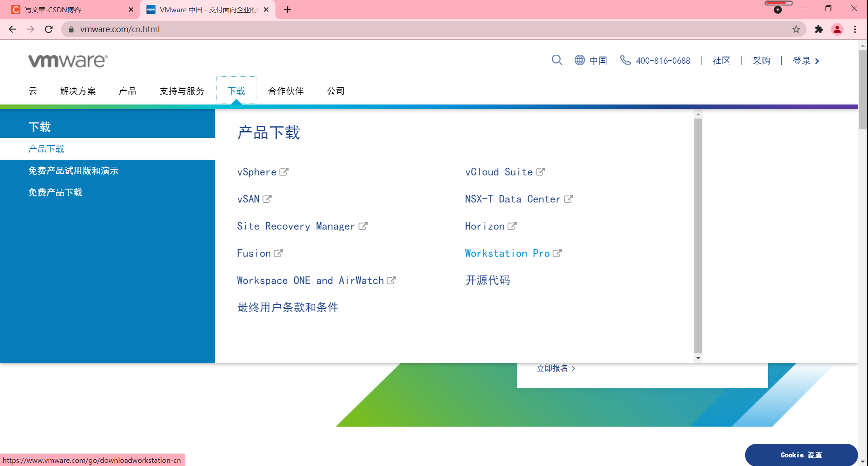Open the 开源代码 link
The image size is (868, 466).
coord(488,281)
